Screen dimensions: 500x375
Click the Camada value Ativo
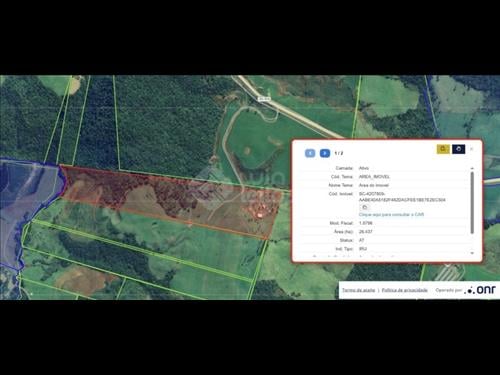click(x=364, y=168)
